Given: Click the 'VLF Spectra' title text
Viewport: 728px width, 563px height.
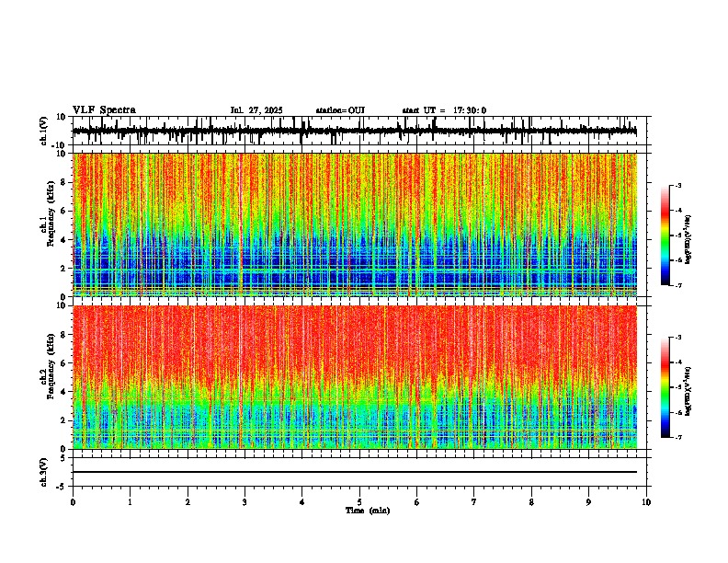Looking at the screenshot, I should 104,110.
